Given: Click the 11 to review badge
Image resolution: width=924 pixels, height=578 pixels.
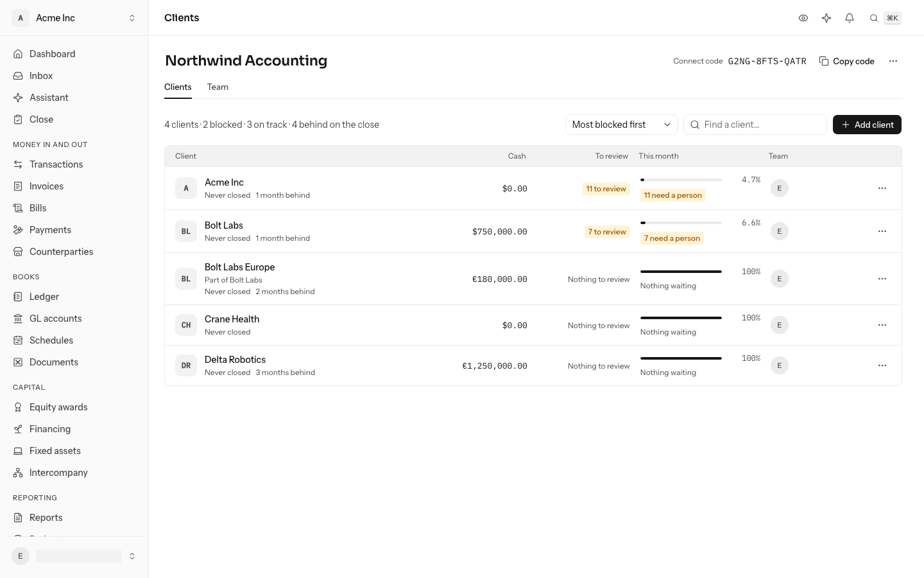Looking at the screenshot, I should click(x=606, y=189).
